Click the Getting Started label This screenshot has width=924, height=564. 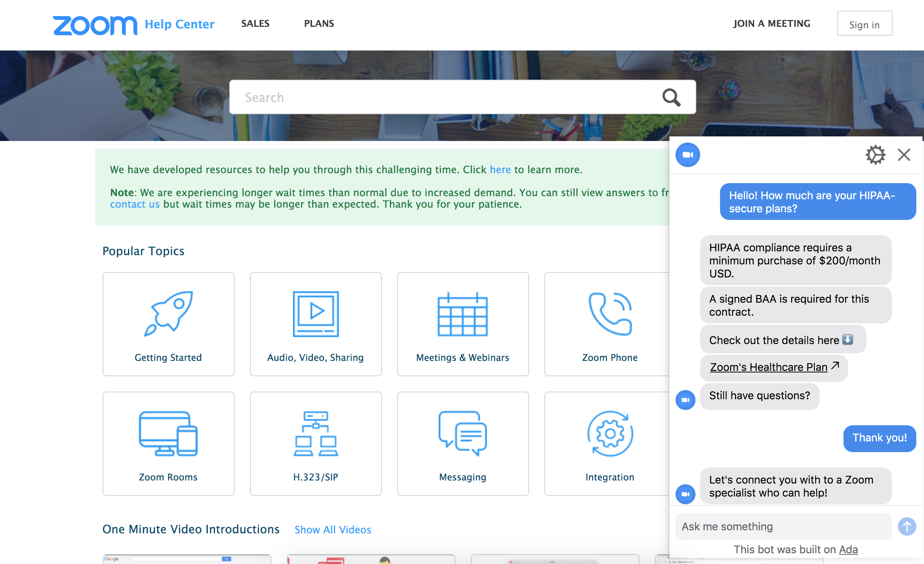(x=168, y=357)
